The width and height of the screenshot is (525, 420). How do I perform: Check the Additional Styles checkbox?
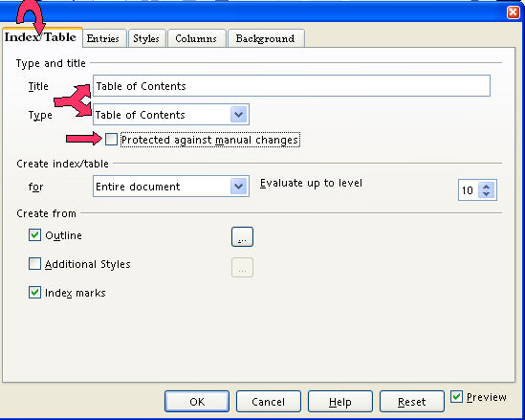34,264
